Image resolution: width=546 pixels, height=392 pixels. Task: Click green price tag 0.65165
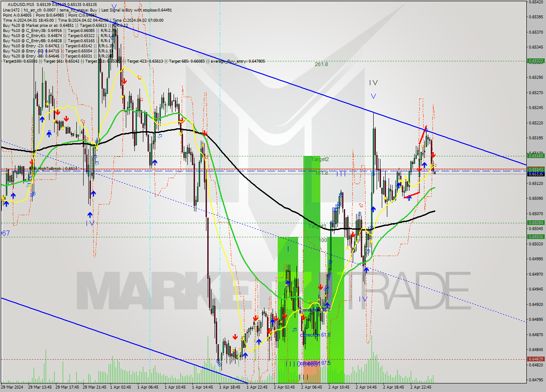pyautogui.click(x=536, y=156)
